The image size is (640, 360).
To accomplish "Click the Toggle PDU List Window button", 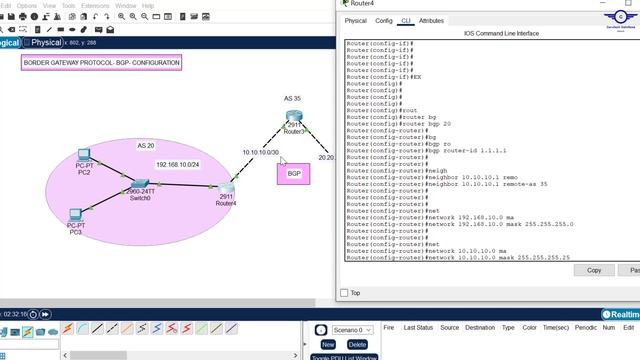I will click(344, 358).
